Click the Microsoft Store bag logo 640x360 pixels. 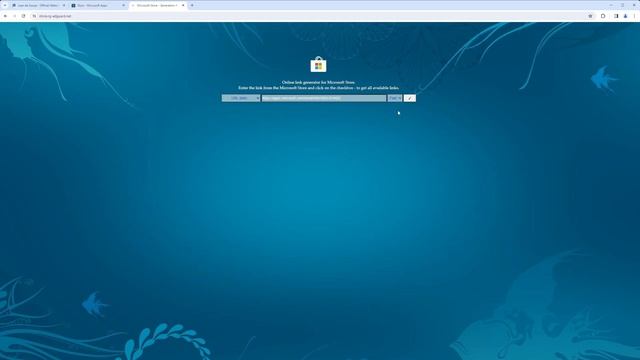point(318,64)
